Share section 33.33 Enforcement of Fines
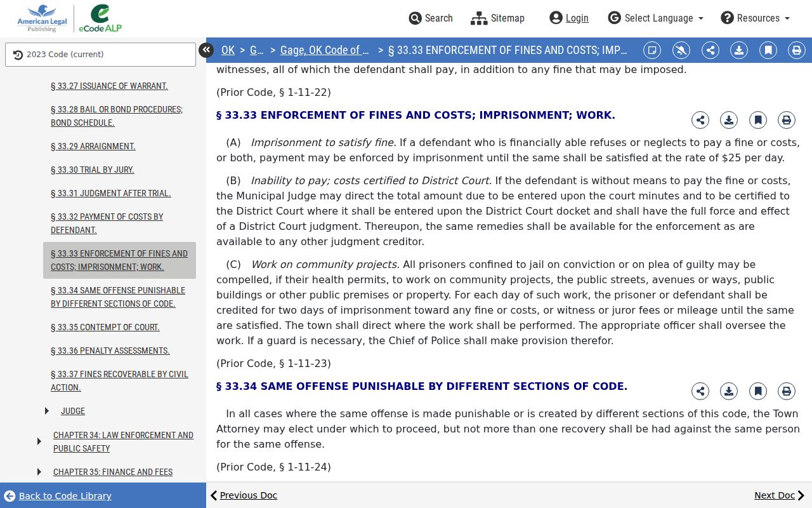The height and width of the screenshot is (508, 812). [700, 120]
